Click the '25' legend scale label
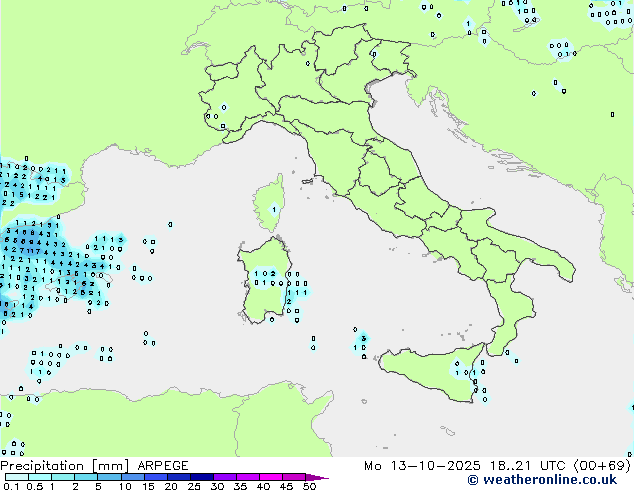634x490 pixels. click(194, 486)
